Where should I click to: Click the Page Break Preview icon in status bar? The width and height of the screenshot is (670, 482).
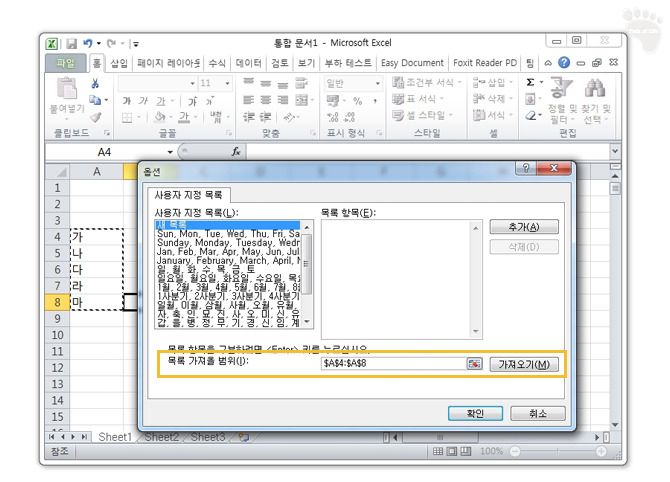click(x=465, y=451)
